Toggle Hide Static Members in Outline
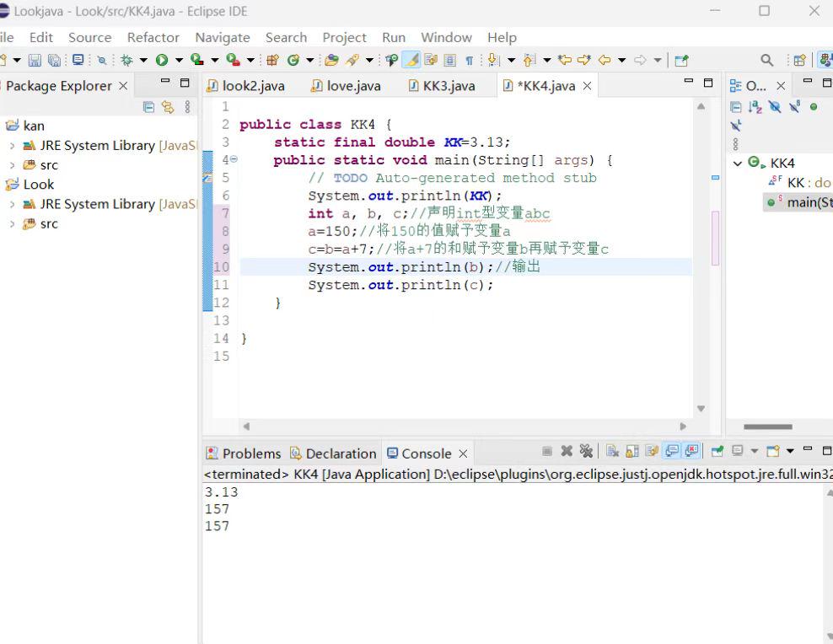 794,107
